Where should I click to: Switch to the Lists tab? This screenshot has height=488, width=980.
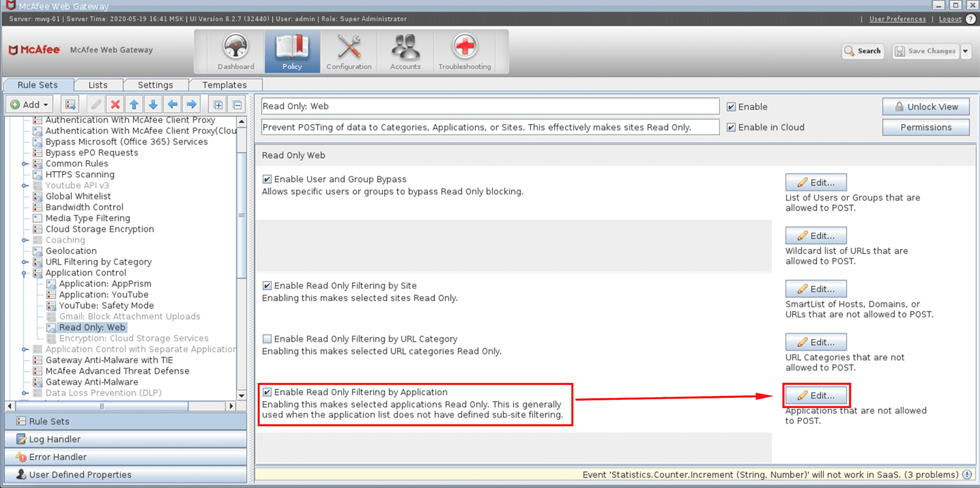97,85
